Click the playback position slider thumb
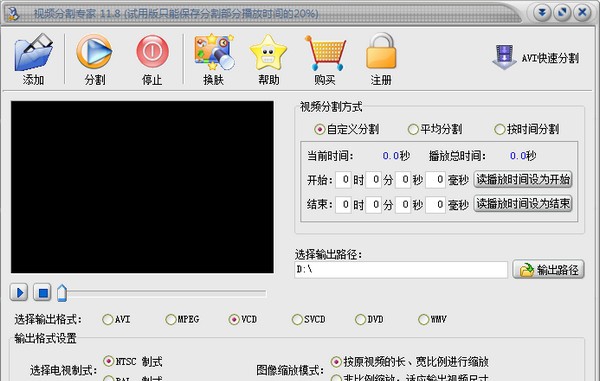Screen dimensions: 600x381 [x=62, y=293]
